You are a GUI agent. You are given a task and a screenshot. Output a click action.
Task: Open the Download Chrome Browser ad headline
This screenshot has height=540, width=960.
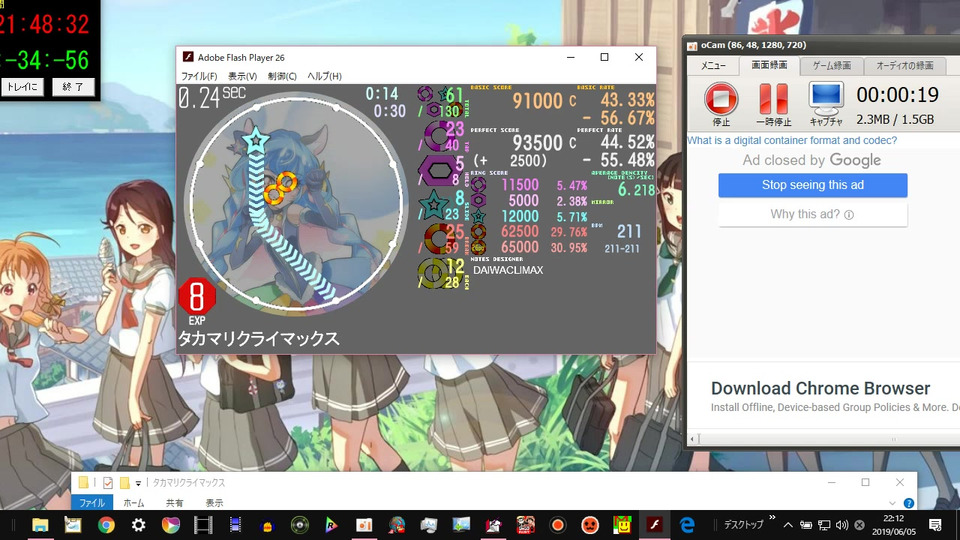click(820, 388)
